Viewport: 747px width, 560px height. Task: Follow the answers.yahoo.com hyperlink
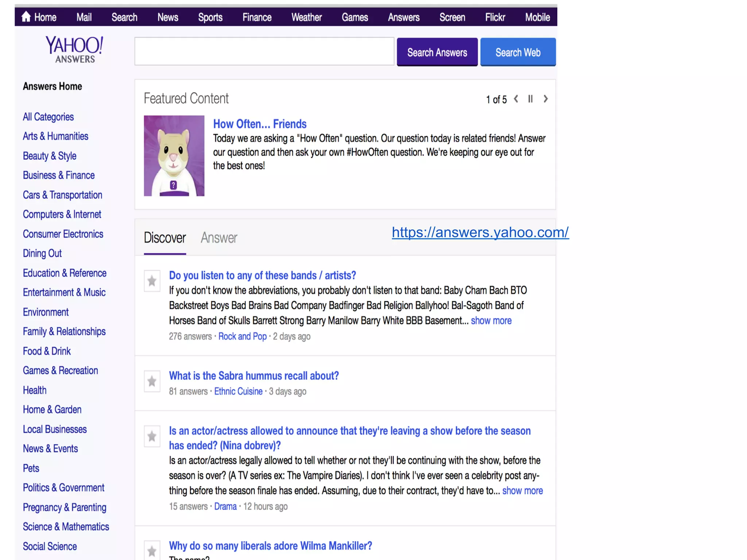[480, 232]
